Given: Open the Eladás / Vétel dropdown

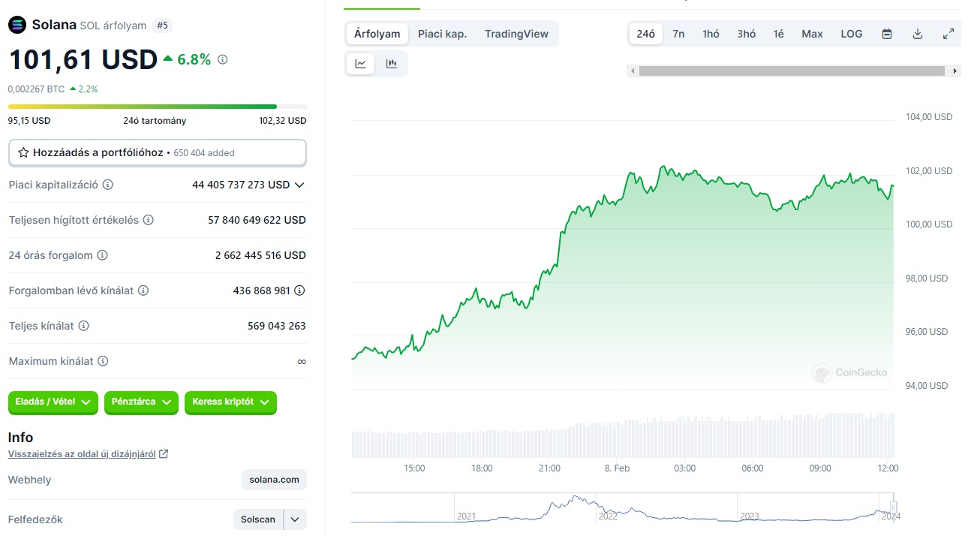Looking at the screenshot, I should tap(53, 402).
